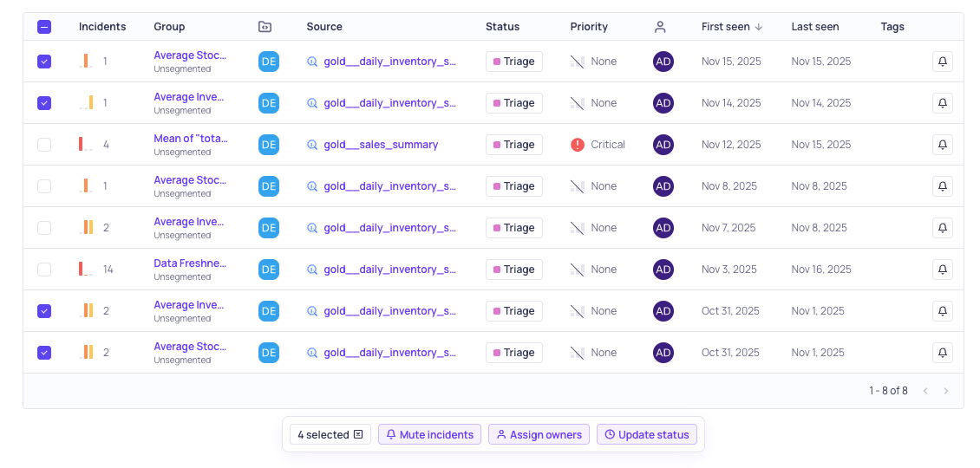Go to previous page of incidents
Screen dimensions: 980x468
(925, 391)
